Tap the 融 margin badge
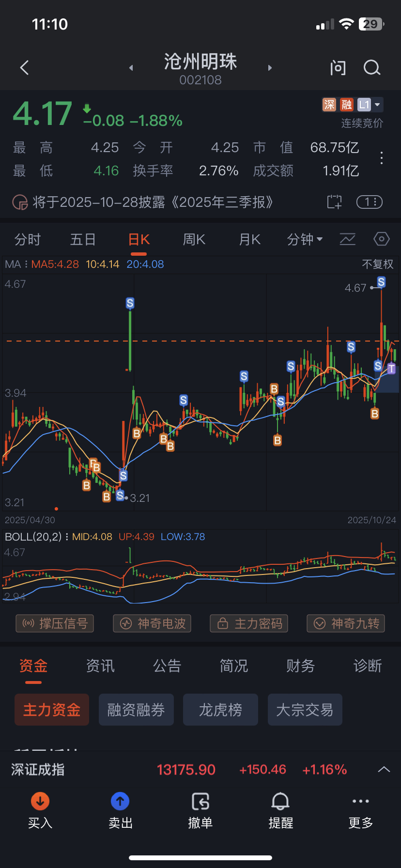401x868 pixels. tap(346, 105)
